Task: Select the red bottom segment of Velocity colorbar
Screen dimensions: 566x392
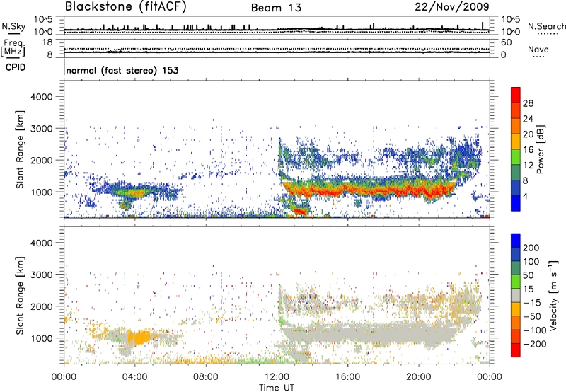Action: tap(516, 350)
